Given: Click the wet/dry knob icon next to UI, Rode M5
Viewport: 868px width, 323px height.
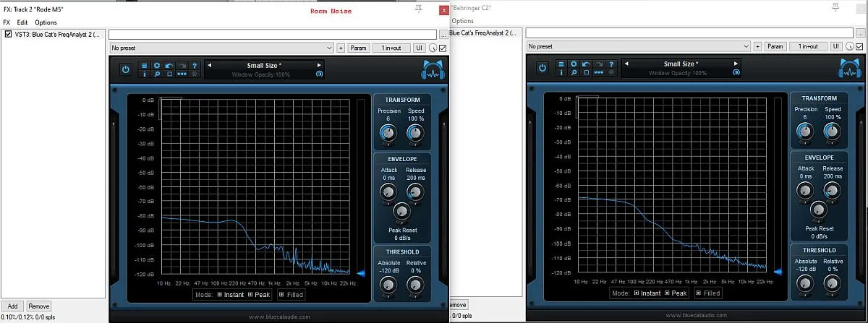Looking at the screenshot, I should coord(433,48).
